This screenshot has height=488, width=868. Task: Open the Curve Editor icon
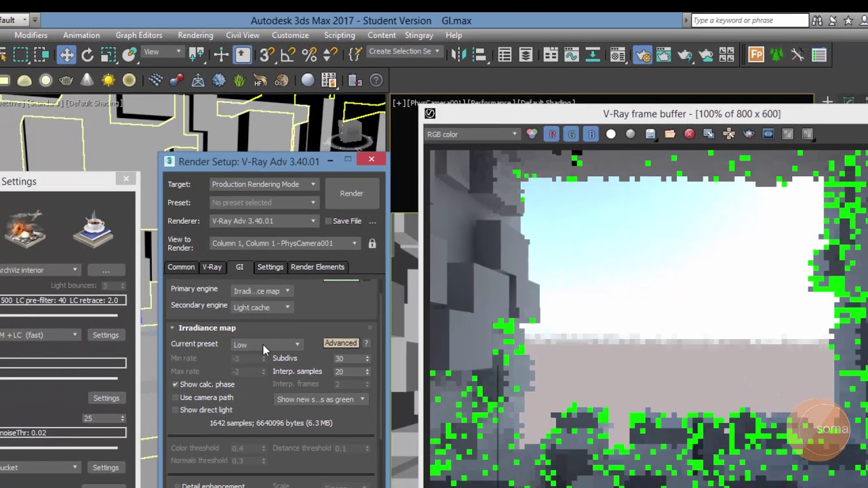coord(572,55)
